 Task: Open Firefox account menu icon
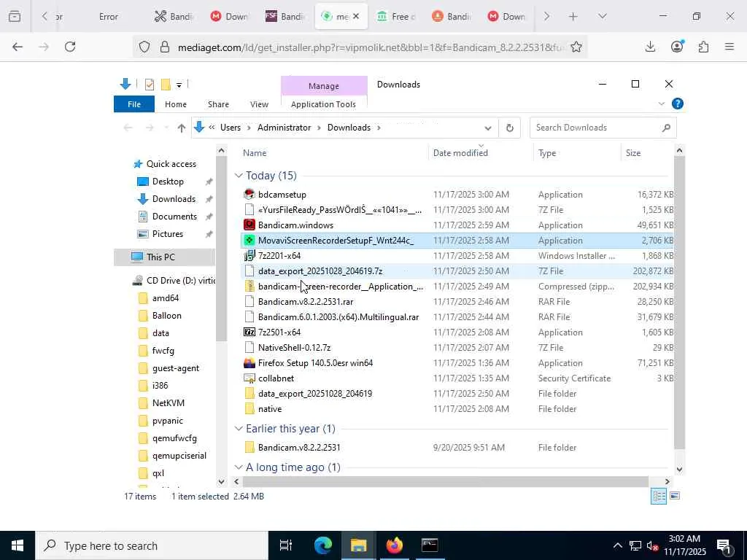pos(677,46)
